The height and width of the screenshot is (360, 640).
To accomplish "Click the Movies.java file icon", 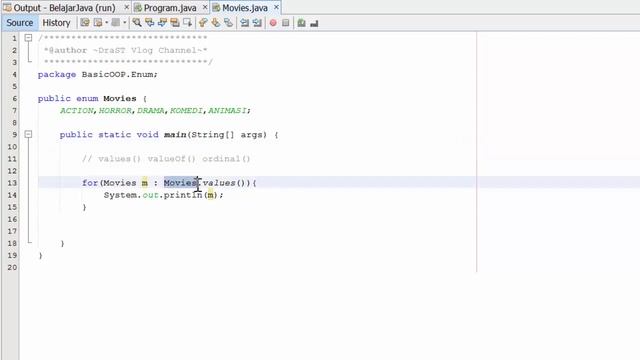I will click(x=216, y=8).
